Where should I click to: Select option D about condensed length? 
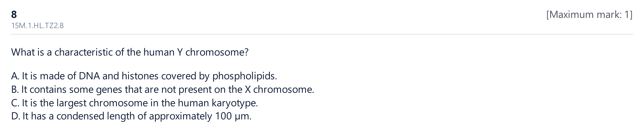pyautogui.click(x=131, y=116)
